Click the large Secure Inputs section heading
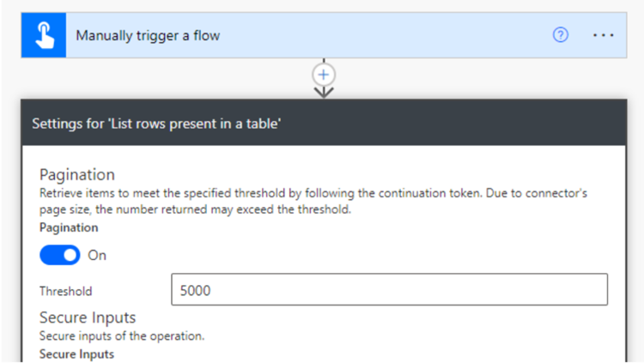The height and width of the screenshot is (363, 644). click(x=88, y=318)
